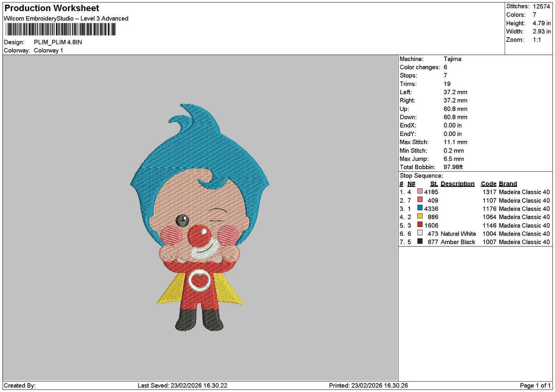Select the blue swatch for stitch 4336

pos(420,208)
